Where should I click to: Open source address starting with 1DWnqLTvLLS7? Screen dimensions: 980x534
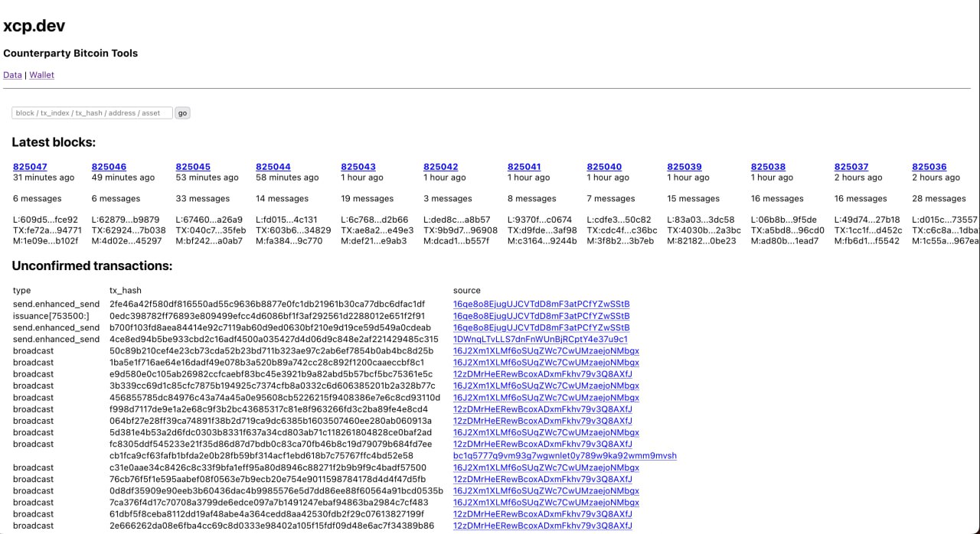click(x=541, y=339)
